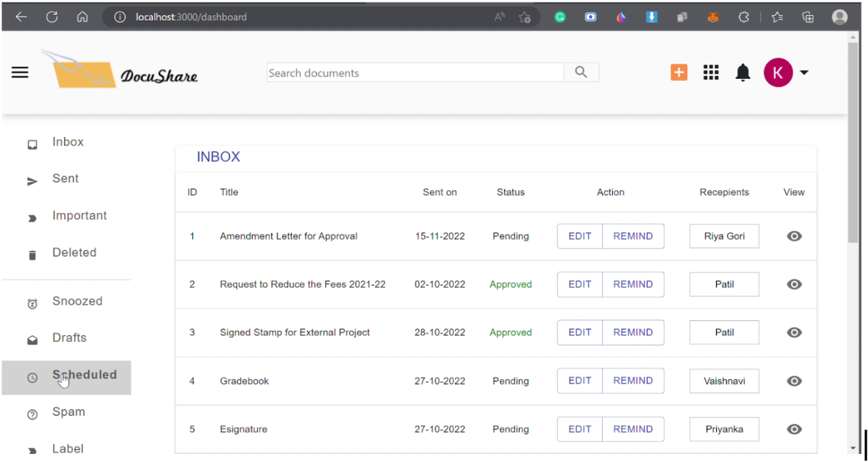Show details of the Gradebook entry via eye icon
This screenshot has height=462, width=868.
[794, 381]
